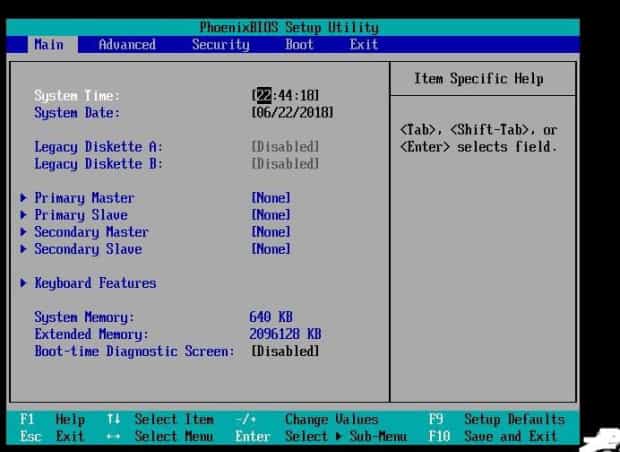The image size is (620, 452).
Task: Click the up-down arrows icon in footer
Action: (113, 419)
